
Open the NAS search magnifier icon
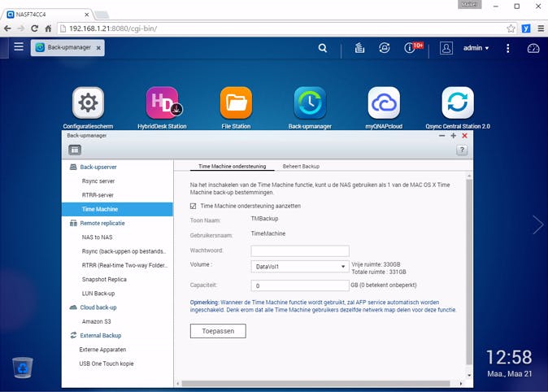pos(323,48)
